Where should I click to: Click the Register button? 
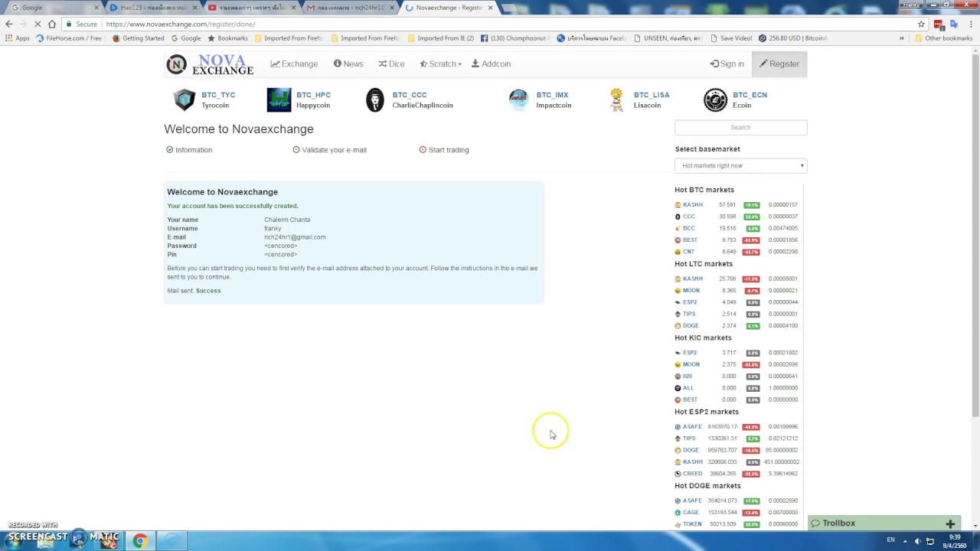tap(779, 64)
